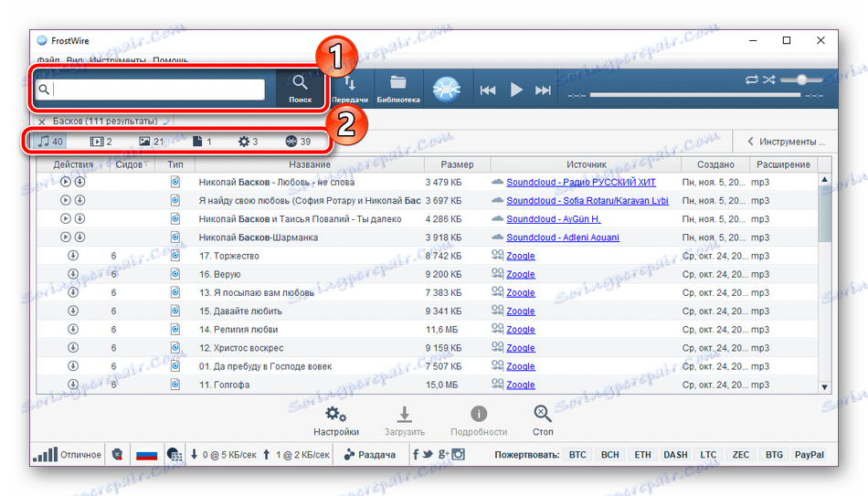This screenshot has height=496, width=868.
Task: Donate with ETH button
Action: (642, 455)
